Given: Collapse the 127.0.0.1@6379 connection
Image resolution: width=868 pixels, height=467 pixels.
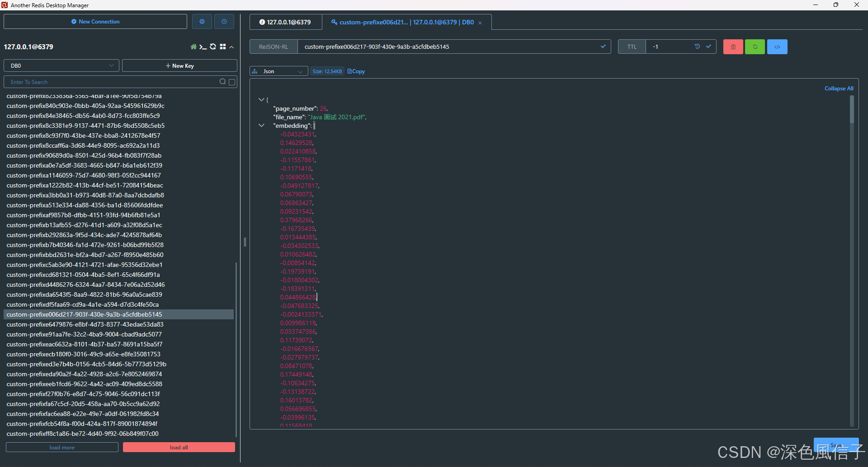Looking at the screenshot, I should point(231,47).
